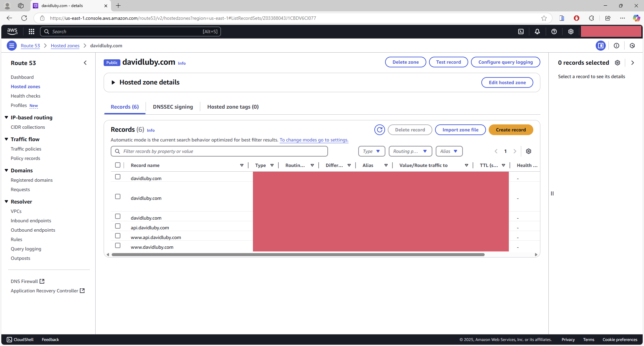Click the records table horizontal scrollbar
The image size is (644, 346).
298,255
